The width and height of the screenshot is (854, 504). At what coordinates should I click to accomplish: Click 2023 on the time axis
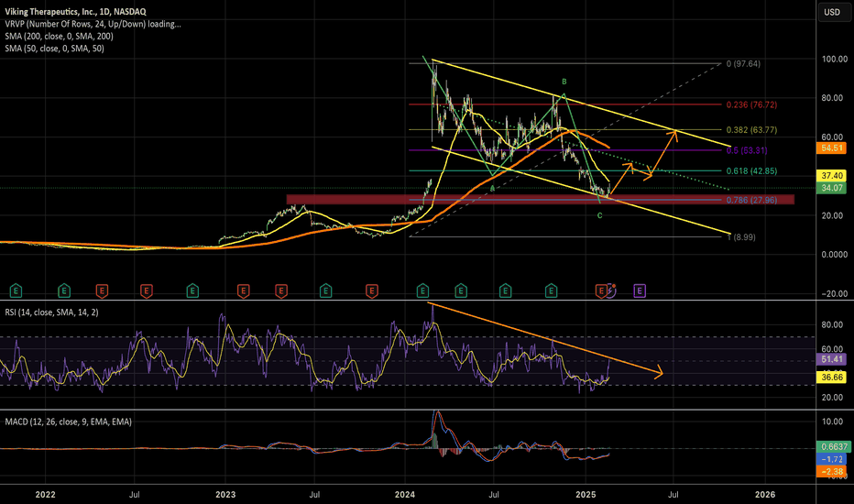(225, 494)
